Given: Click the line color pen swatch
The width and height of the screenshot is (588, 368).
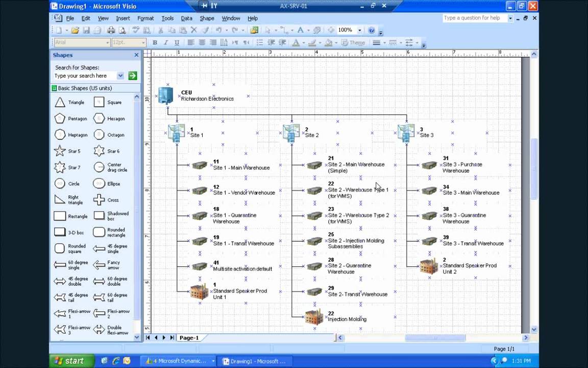Looking at the screenshot, I should (312, 42).
